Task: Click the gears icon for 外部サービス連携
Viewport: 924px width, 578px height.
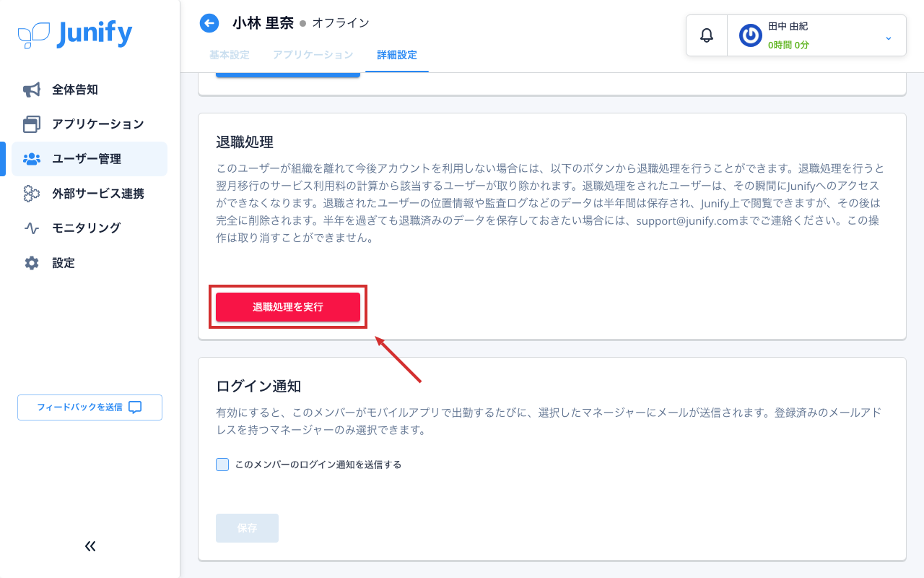Action: click(x=32, y=194)
